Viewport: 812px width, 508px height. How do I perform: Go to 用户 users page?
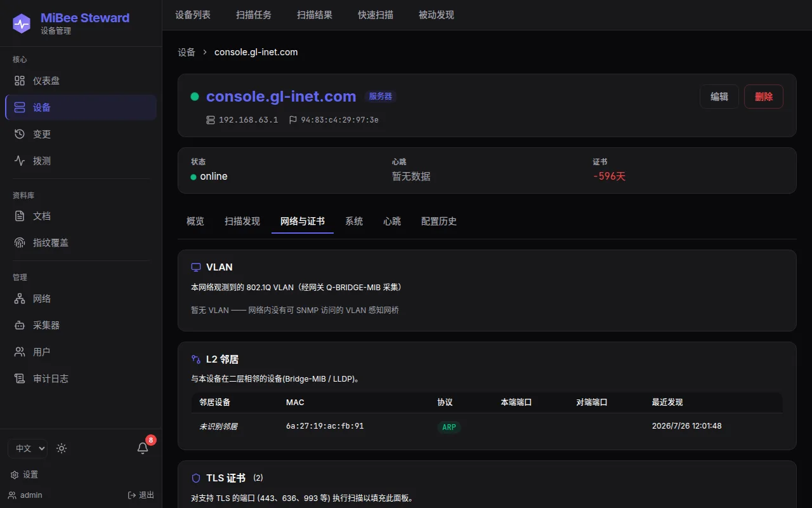[x=81, y=352]
